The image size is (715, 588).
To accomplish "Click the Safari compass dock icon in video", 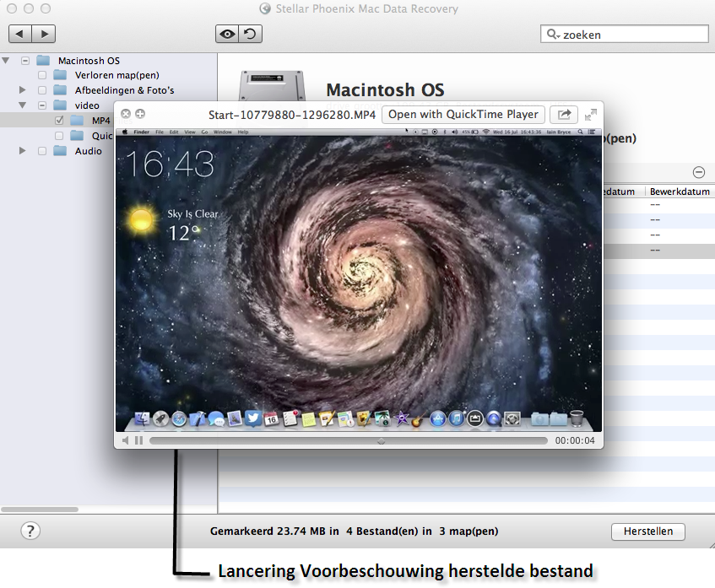I will click(x=179, y=419).
